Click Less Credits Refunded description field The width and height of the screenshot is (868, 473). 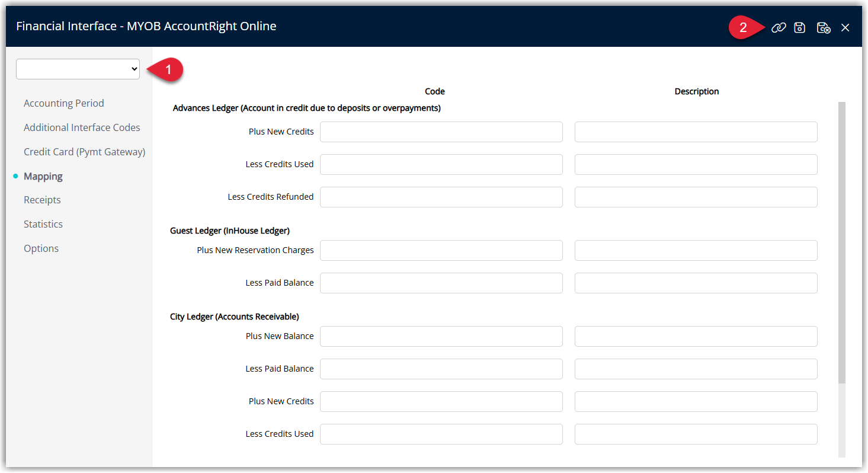[x=696, y=197]
